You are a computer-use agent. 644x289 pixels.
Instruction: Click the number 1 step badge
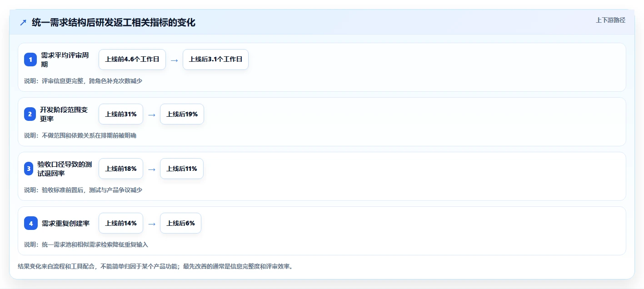[30, 60]
